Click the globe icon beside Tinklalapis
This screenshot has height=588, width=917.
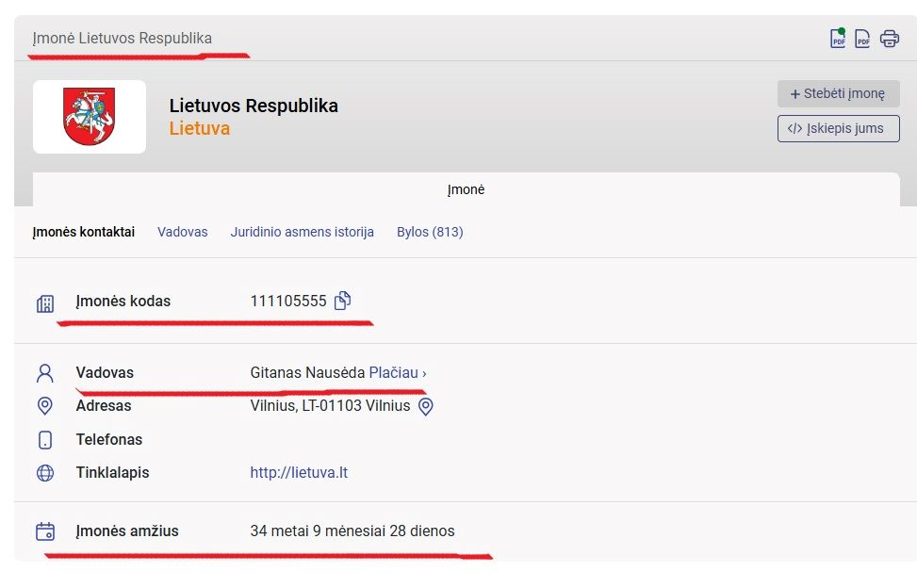click(x=45, y=472)
